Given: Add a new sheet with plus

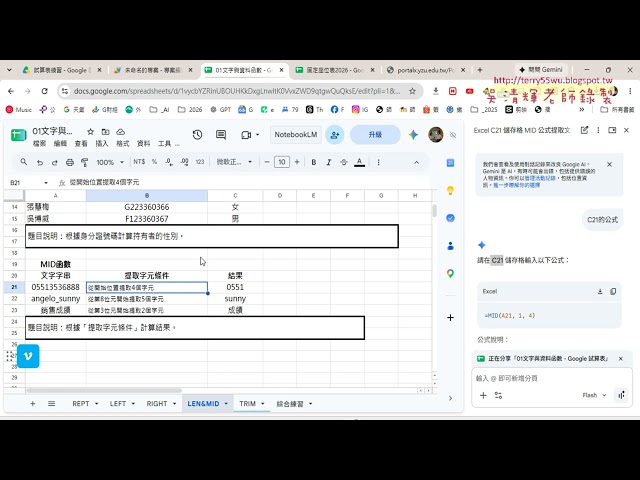Looking at the screenshot, I should [33, 404].
